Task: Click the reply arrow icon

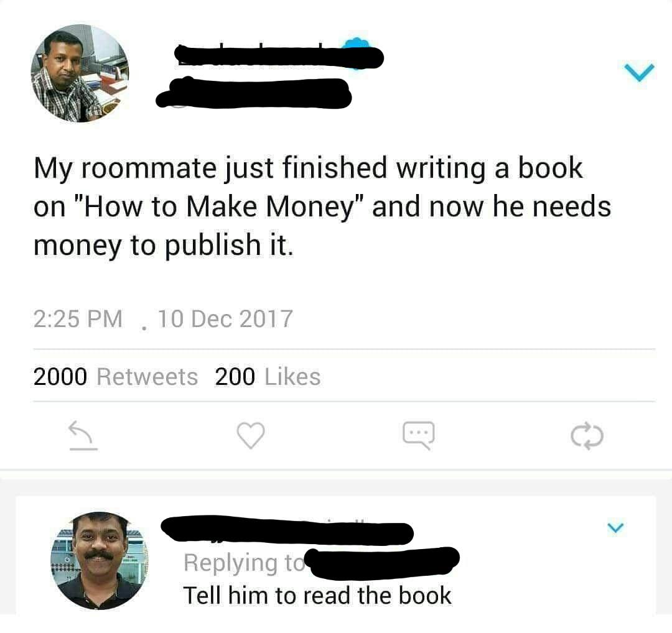Action: pos(83,435)
